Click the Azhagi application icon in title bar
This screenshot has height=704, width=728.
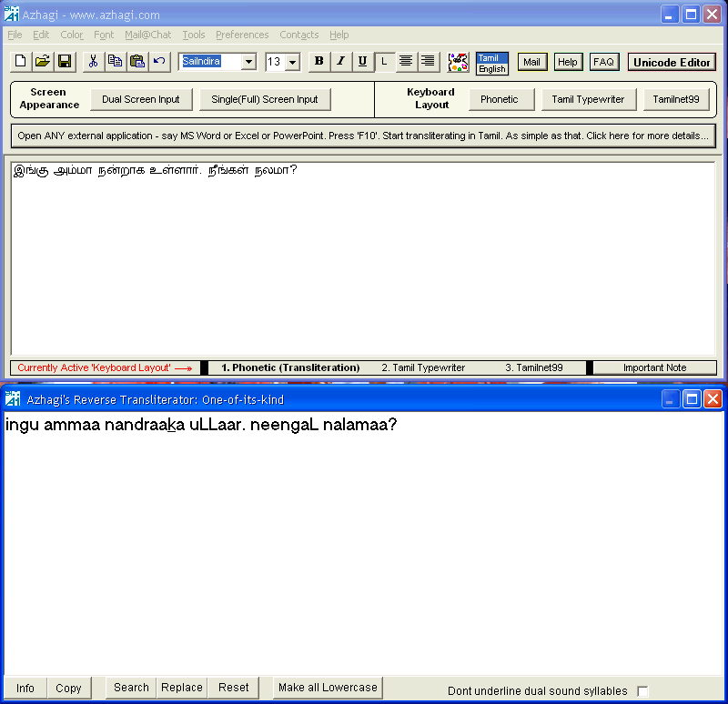click(x=12, y=14)
